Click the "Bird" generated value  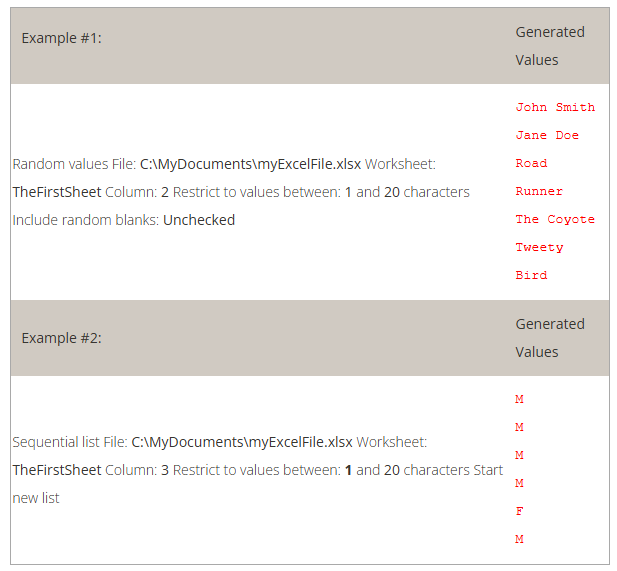pos(531,275)
